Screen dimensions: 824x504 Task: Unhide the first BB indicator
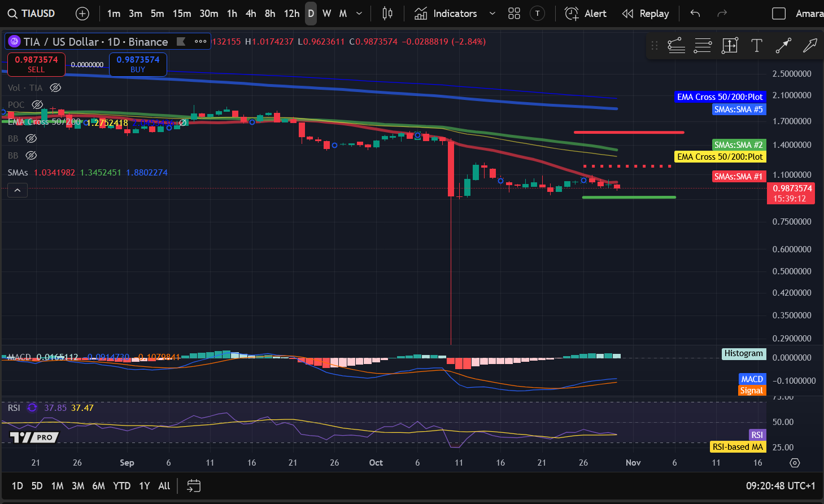(31, 138)
